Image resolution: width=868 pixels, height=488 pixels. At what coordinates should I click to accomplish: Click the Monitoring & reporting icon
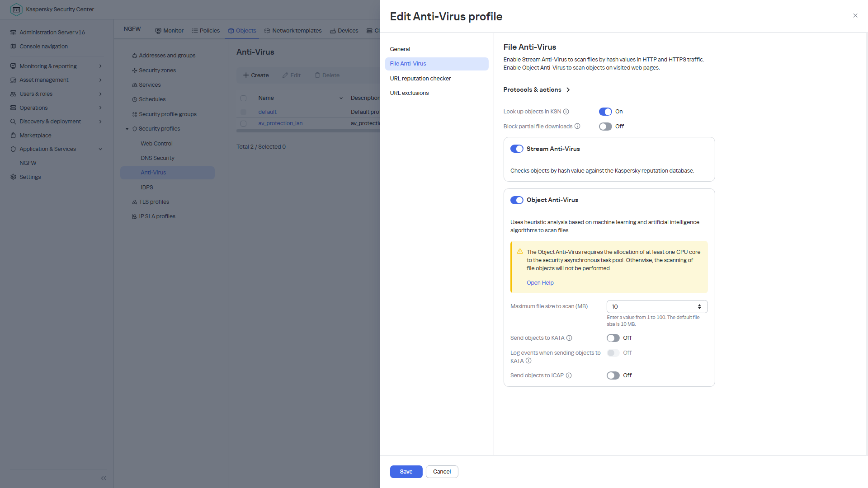click(x=13, y=66)
